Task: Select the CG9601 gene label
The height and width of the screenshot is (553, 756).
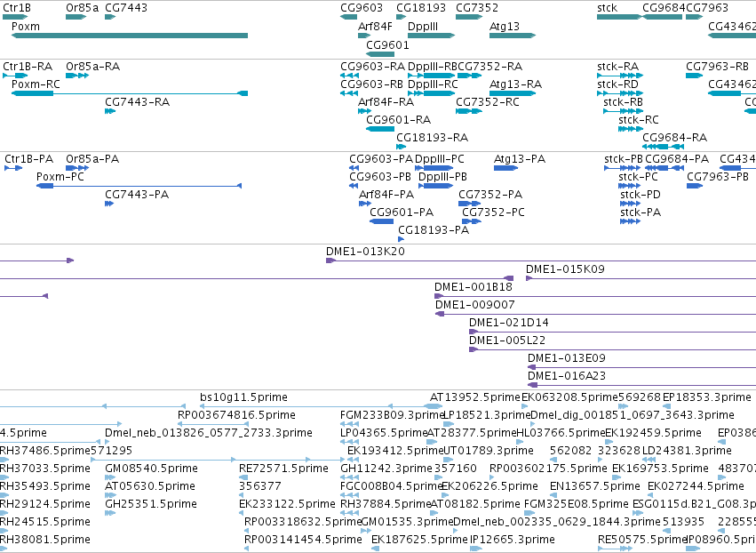Action: point(387,44)
